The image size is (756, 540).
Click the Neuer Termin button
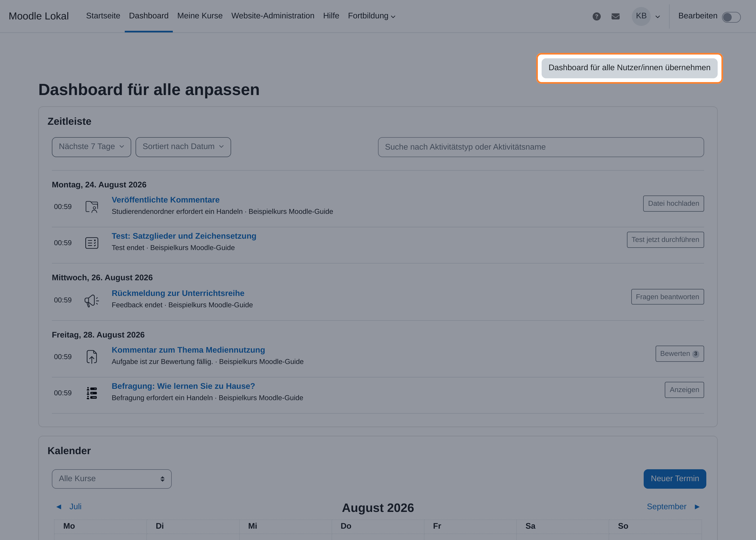[674, 479]
